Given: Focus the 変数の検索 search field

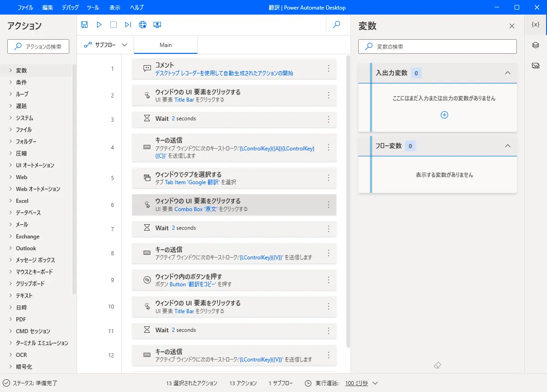Looking at the screenshot, I should coord(438,46).
